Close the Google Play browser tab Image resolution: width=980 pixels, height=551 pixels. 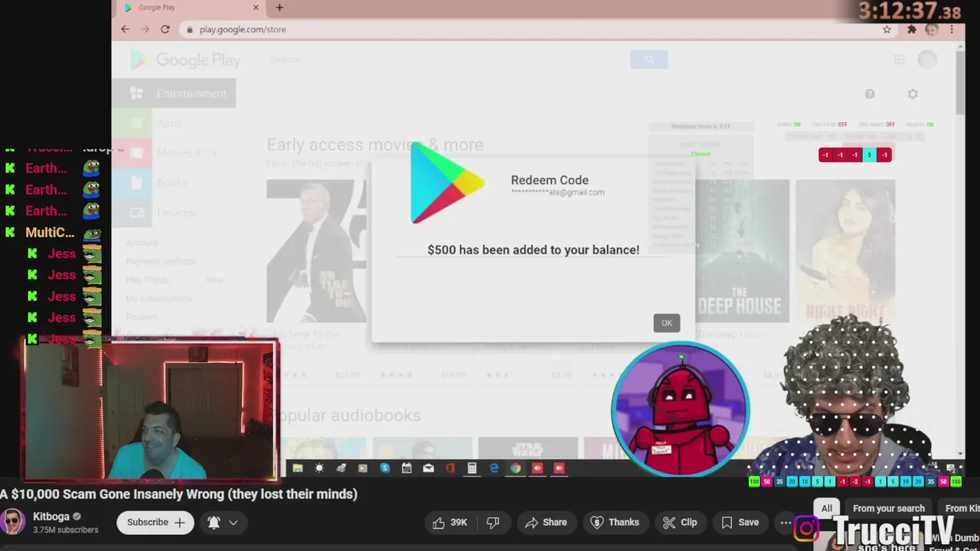(x=256, y=8)
